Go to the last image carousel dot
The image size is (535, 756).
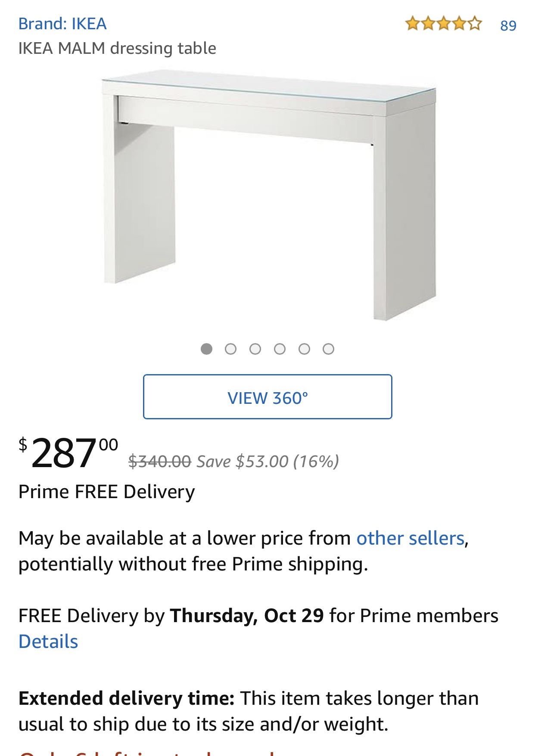(328, 349)
